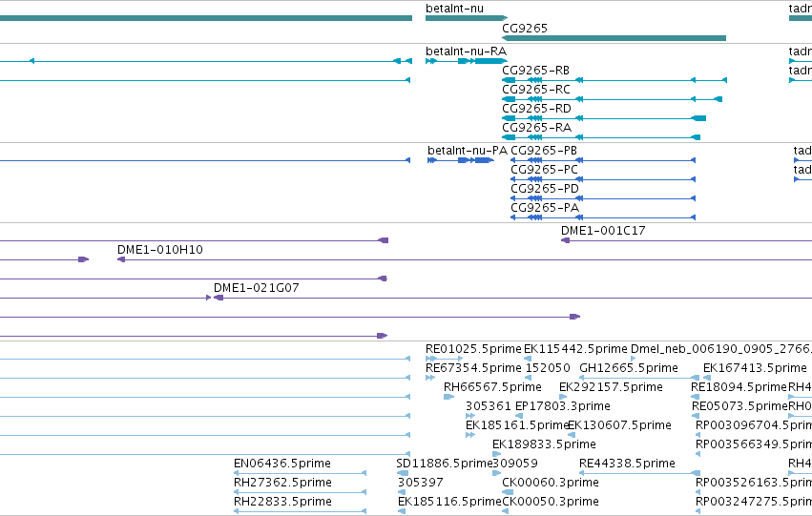Screen dimensions: 812x516
Task: Select the DME1-010H10 clone
Action: pos(160,250)
